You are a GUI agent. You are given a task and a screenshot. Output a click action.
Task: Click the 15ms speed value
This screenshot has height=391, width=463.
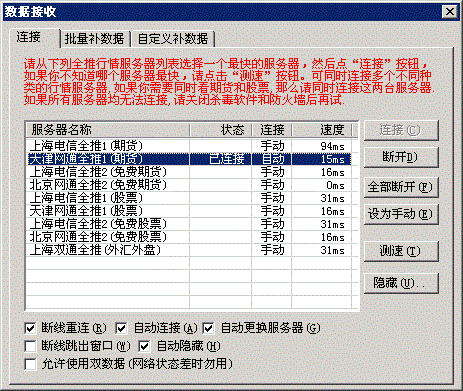click(x=332, y=159)
